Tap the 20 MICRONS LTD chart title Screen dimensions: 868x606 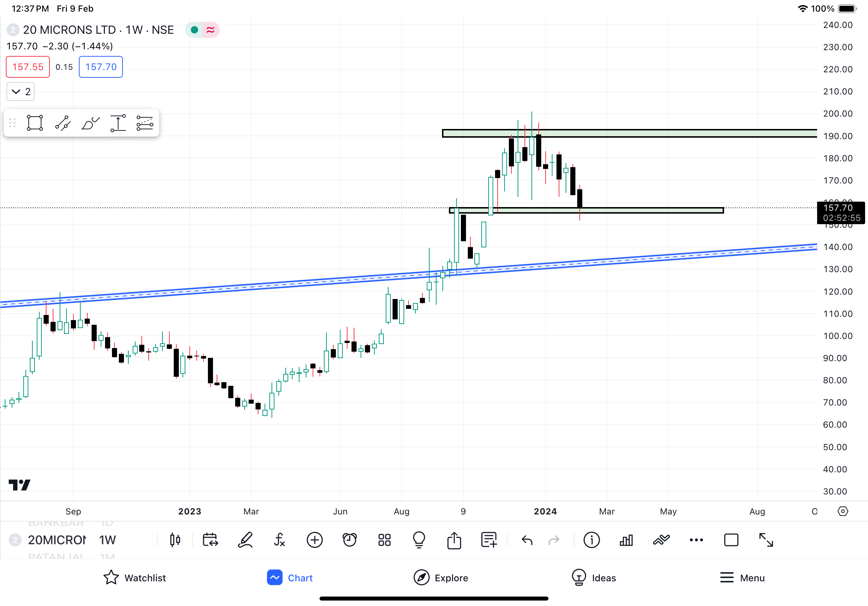pyautogui.click(x=98, y=30)
